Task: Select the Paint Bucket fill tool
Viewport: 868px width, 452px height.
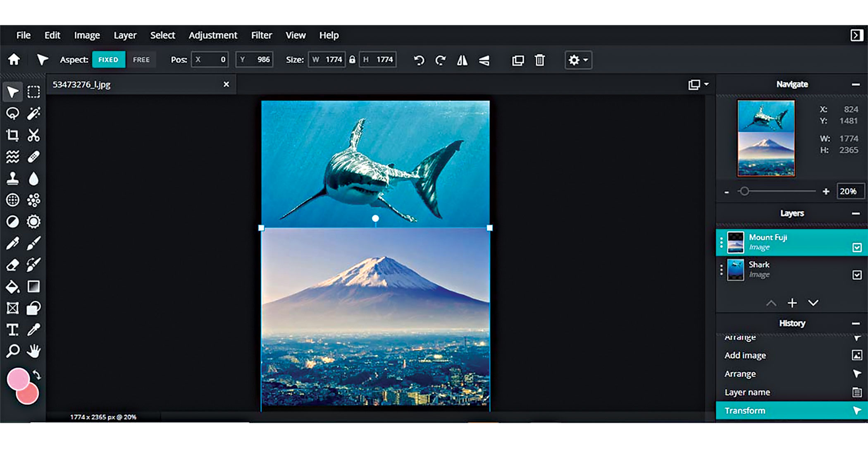Action: click(12, 287)
